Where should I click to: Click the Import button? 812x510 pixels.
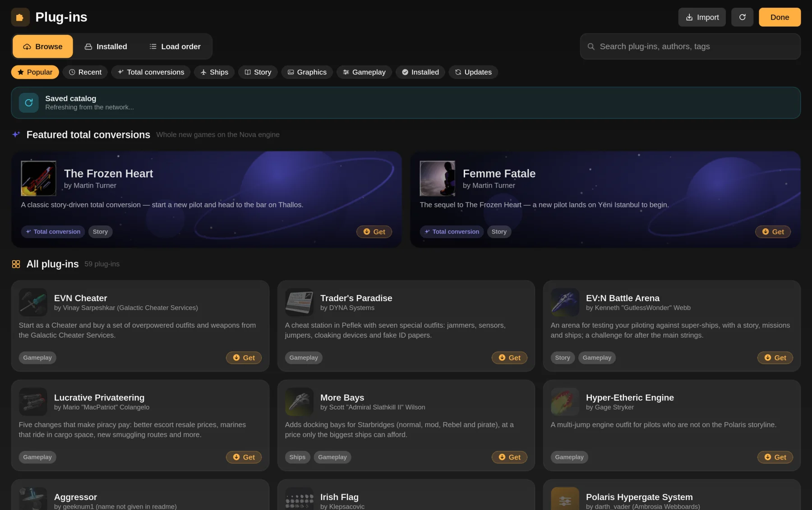tap(702, 17)
